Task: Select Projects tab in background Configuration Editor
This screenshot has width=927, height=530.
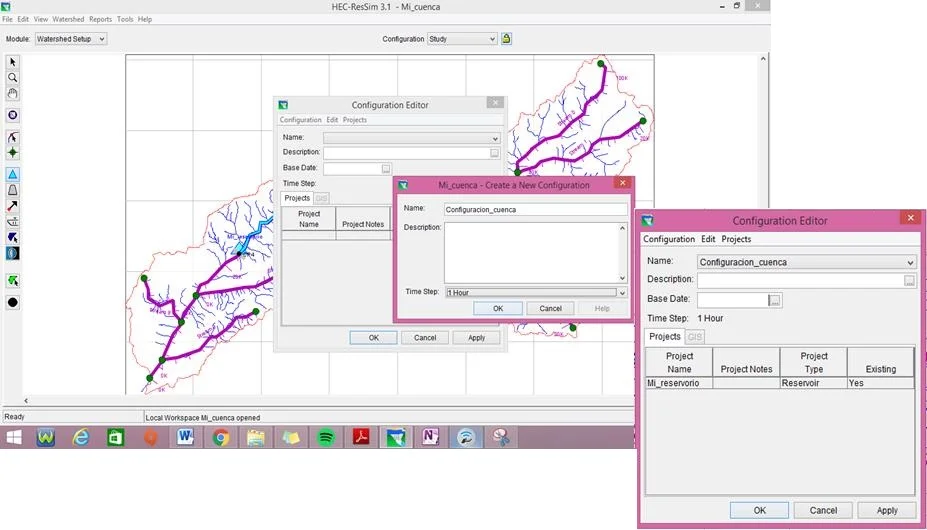Action: pos(297,198)
